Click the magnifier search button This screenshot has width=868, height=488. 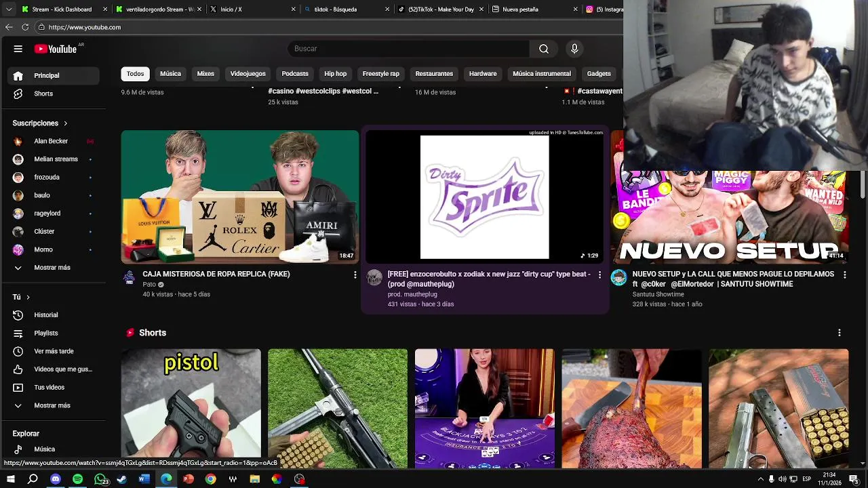click(x=544, y=49)
